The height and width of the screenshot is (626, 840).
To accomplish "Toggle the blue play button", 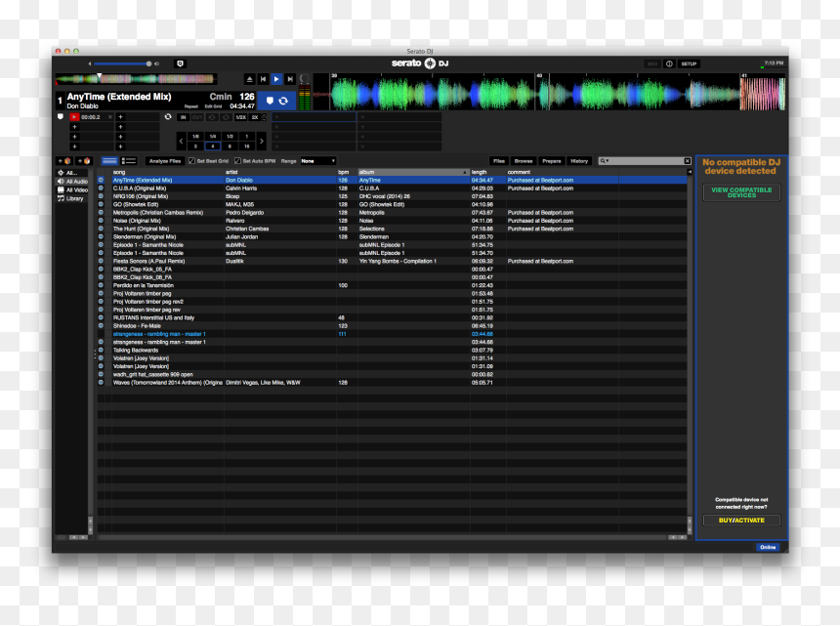I will pos(276,79).
